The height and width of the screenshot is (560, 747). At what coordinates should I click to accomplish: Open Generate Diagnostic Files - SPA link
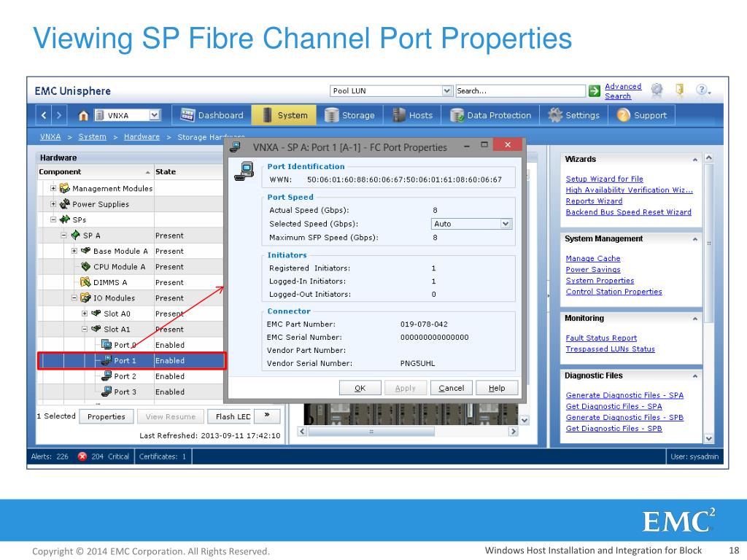coord(624,395)
